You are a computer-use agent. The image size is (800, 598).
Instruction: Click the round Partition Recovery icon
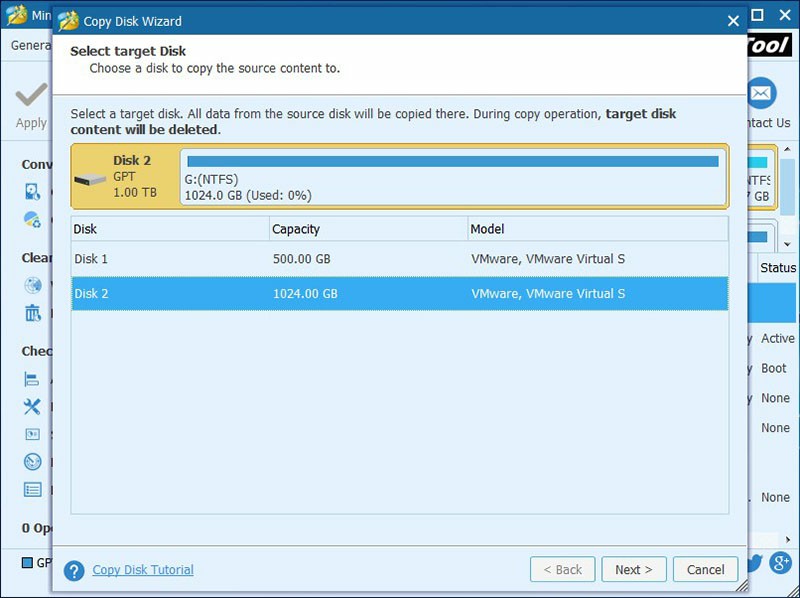(x=33, y=462)
